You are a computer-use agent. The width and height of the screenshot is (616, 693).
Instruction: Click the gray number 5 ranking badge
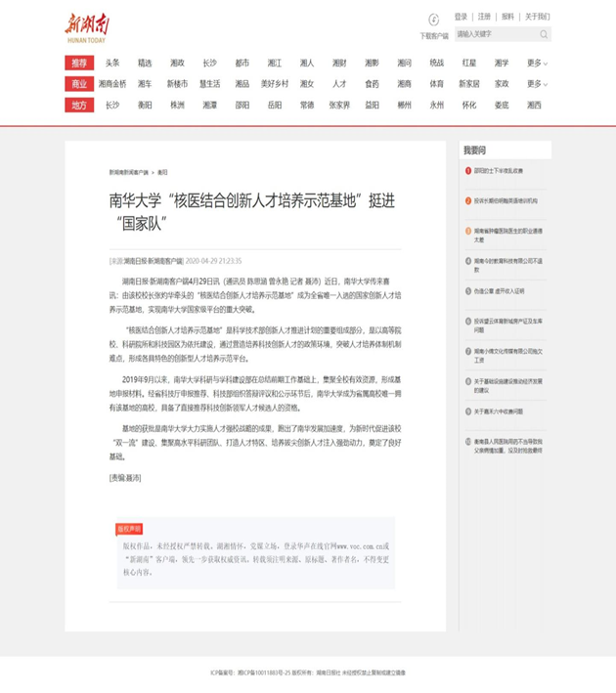click(x=467, y=290)
